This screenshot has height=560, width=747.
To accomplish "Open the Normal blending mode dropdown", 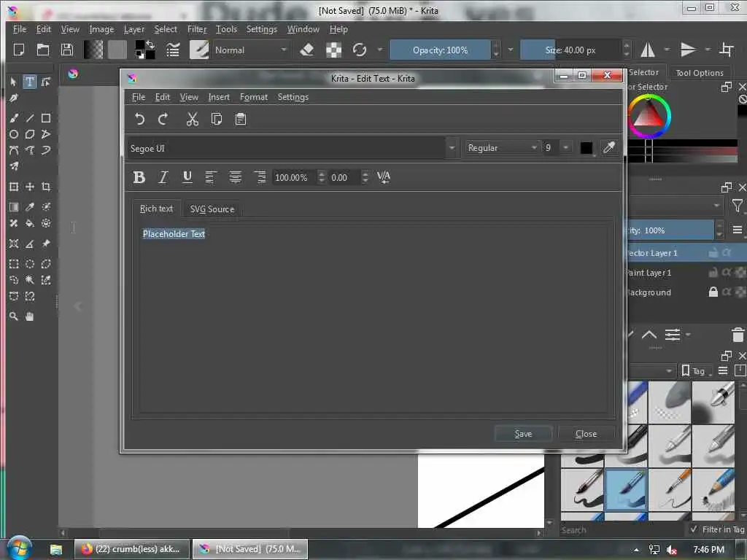I will pyautogui.click(x=251, y=50).
